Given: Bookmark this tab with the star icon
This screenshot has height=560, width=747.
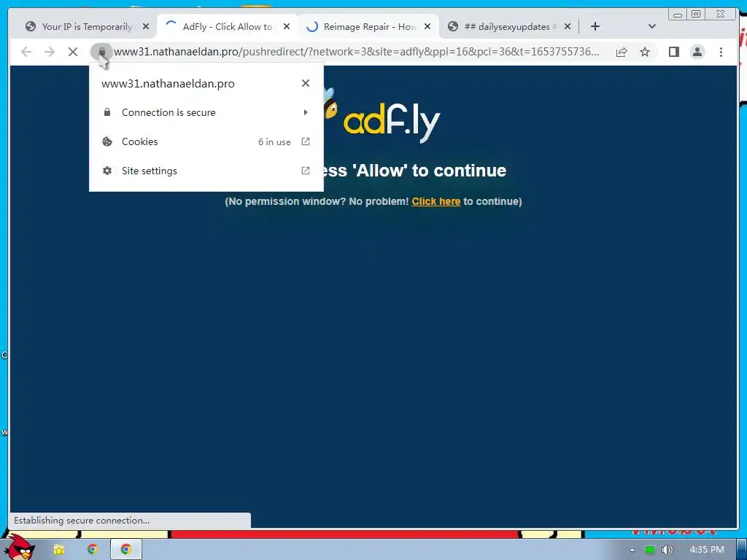Looking at the screenshot, I should [x=645, y=52].
